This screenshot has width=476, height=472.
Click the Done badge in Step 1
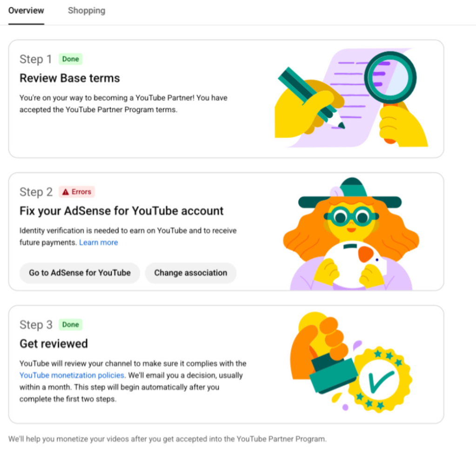[x=70, y=59]
